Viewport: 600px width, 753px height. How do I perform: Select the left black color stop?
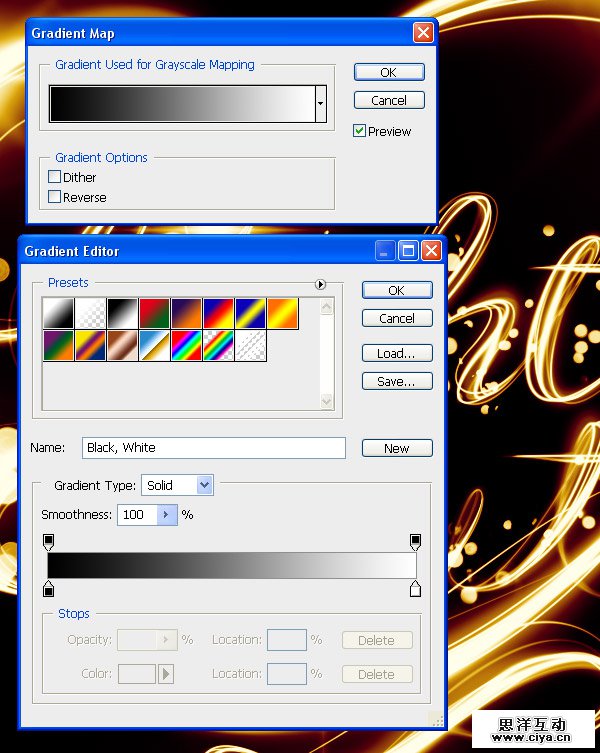tap(48, 589)
